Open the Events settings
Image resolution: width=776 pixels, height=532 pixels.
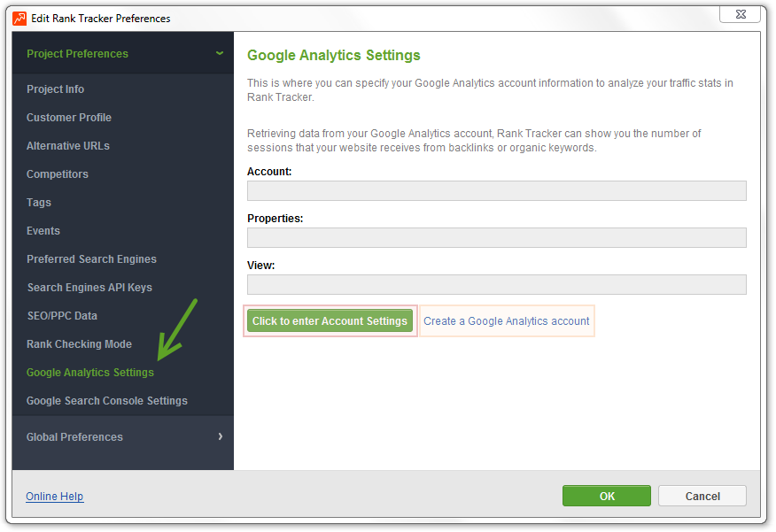pos(43,231)
